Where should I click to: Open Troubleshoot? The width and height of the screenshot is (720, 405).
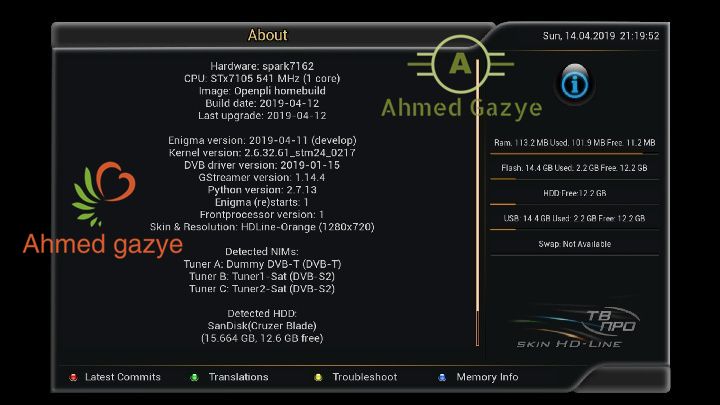point(365,377)
